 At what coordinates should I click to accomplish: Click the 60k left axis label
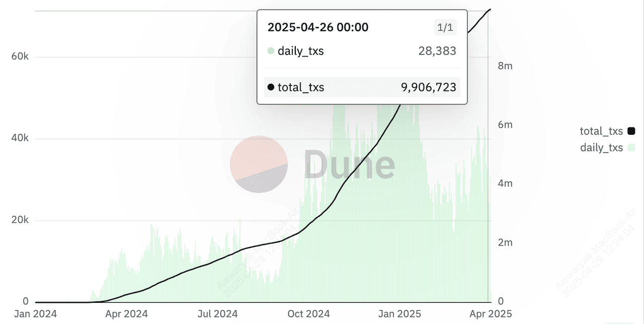[x=20, y=57]
